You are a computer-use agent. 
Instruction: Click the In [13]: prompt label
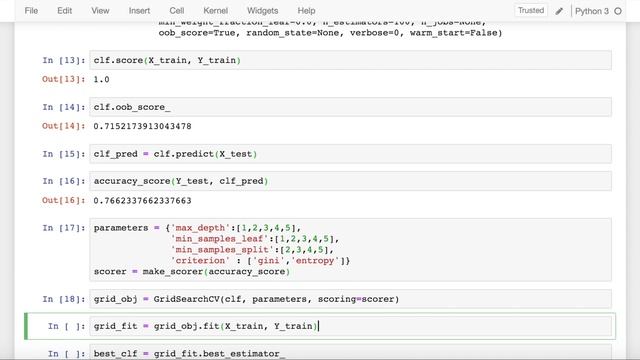click(x=64, y=60)
